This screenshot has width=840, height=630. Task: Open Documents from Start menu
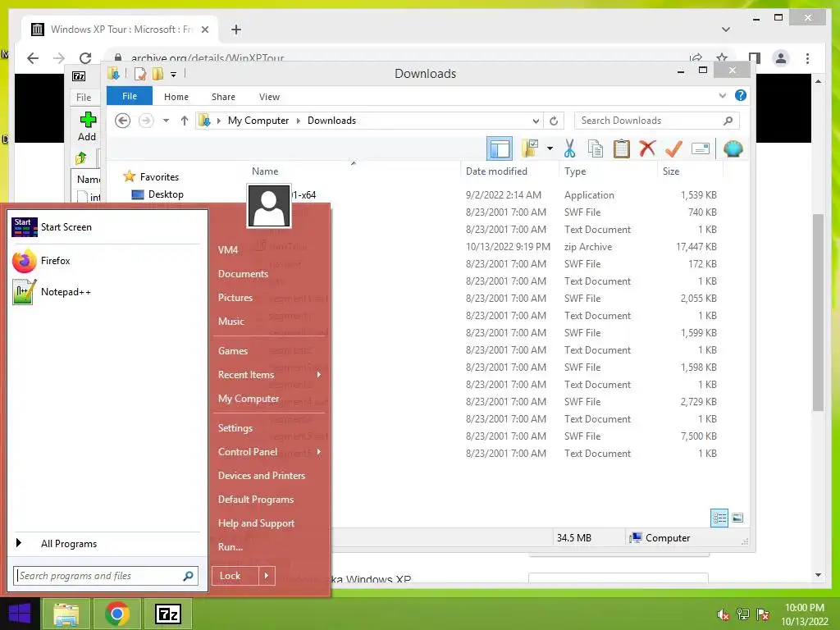coord(243,274)
